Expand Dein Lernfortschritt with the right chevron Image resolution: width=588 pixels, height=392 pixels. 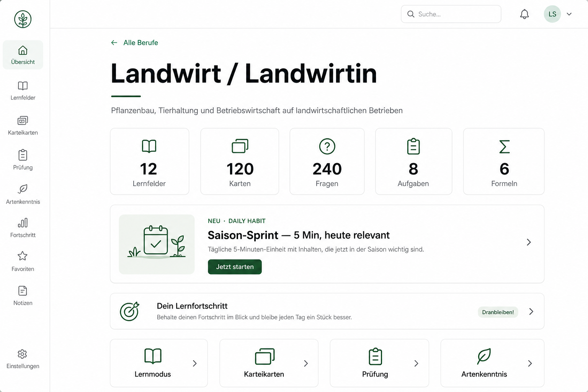click(x=531, y=312)
